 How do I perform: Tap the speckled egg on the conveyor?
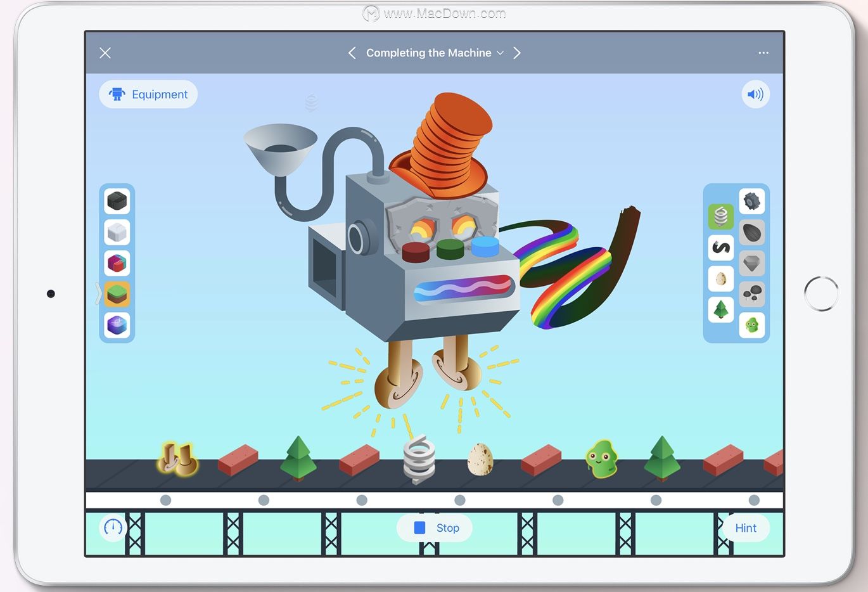(x=480, y=459)
